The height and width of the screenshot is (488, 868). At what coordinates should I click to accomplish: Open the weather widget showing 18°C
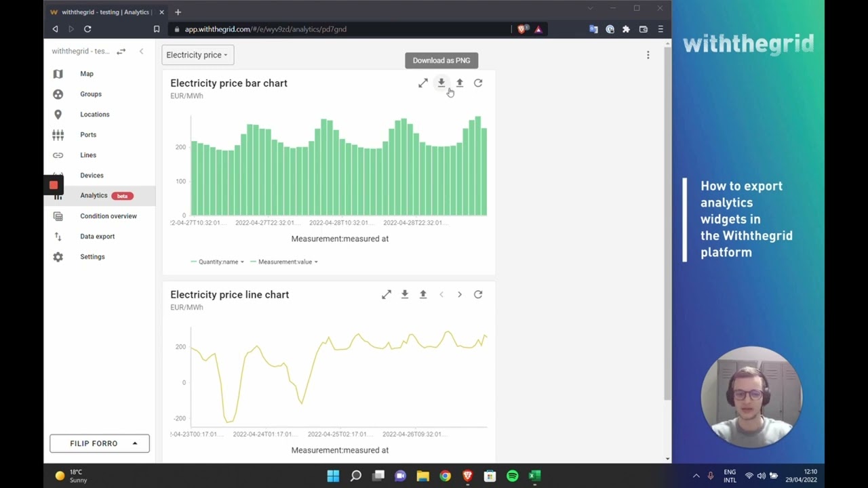click(71, 476)
